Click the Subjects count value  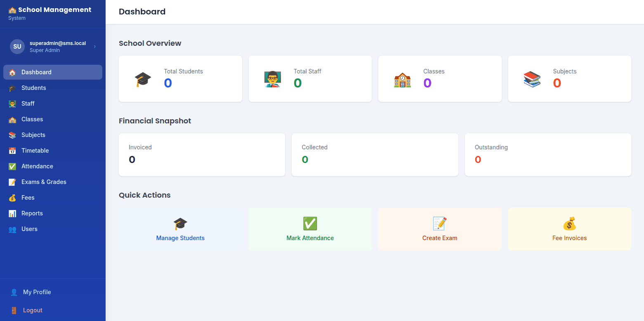[557, 83]
